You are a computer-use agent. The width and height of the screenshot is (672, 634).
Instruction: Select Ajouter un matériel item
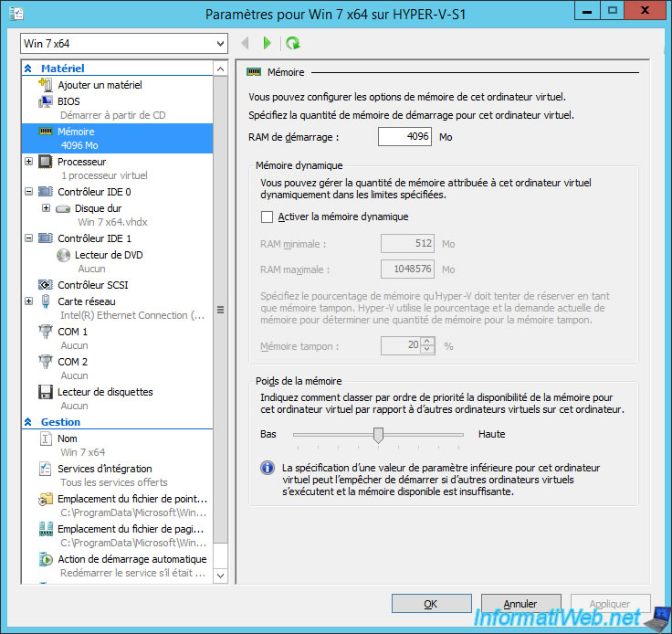(100, 85)
